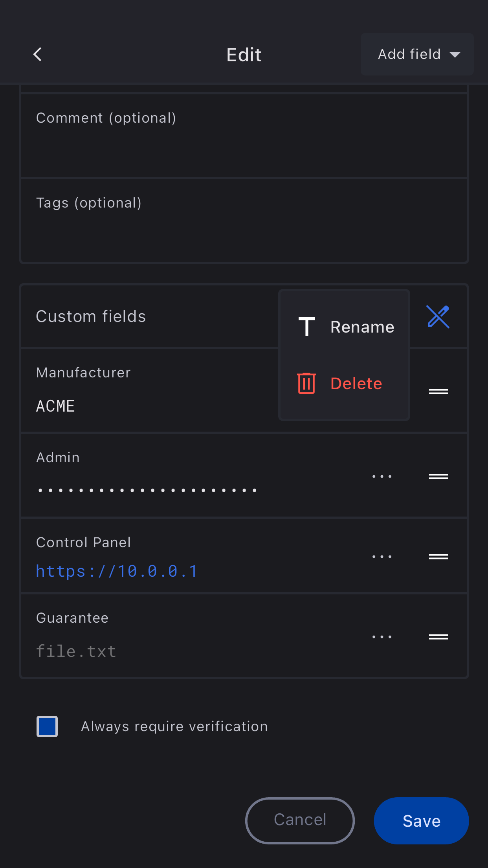Image resolution: width=488 pixels, height=868 pixels.
Task: Choose Rename from the context menu
Action: 362,327
